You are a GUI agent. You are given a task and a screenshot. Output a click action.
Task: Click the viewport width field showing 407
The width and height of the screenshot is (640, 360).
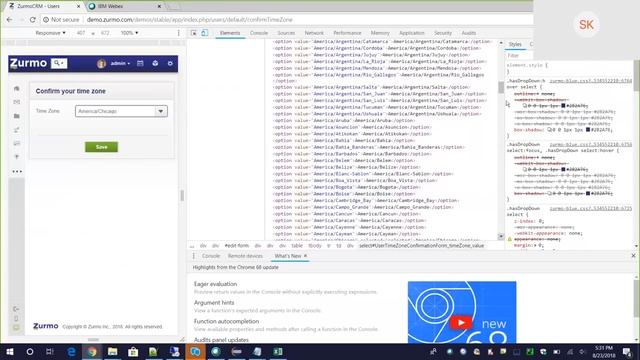(81, 33)
